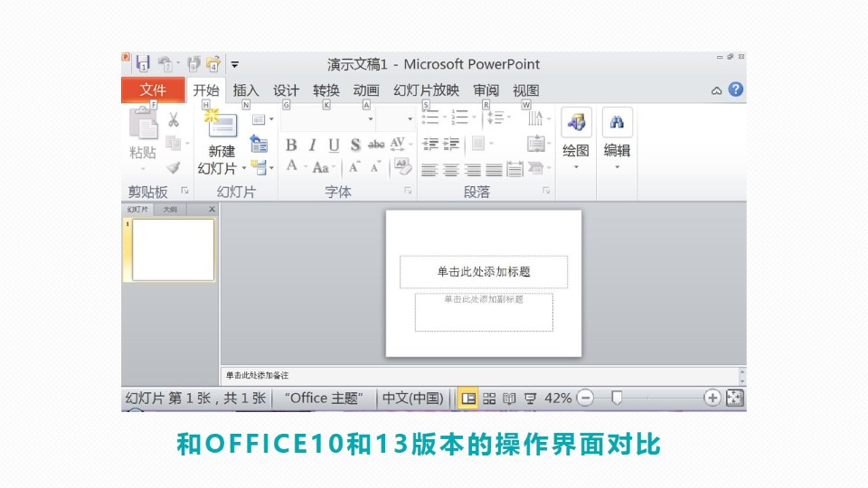Click the 新建幻灯片 slide icon
The height and width of the screenshot is (488, 868).
[222, 124]
